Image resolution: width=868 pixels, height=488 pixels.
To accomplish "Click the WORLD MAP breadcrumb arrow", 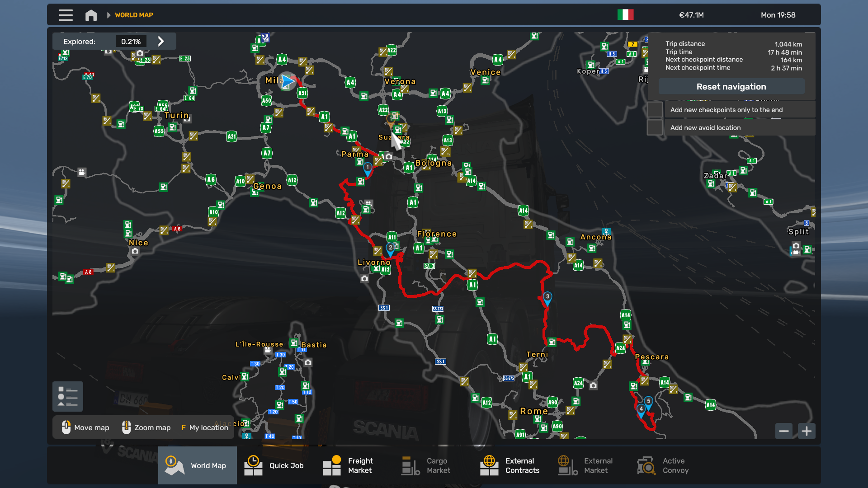I will pyautogui.click(x=108, y=15).
